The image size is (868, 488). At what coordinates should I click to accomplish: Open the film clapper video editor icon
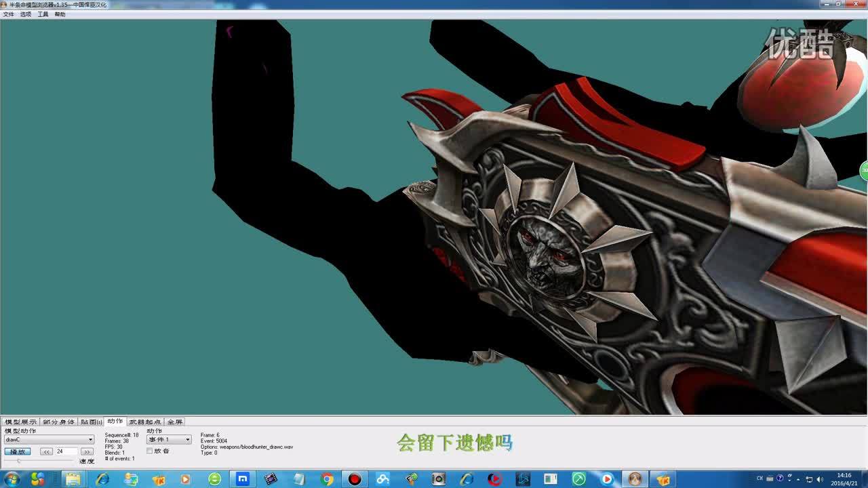pyautogui.click(x=271, y=479)
